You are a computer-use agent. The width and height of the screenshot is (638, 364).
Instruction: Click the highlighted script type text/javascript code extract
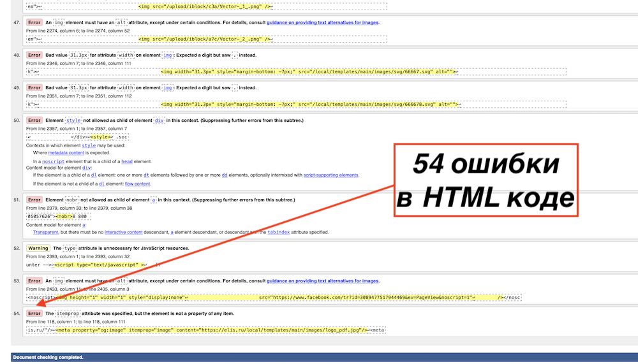[x=100, y=265]
